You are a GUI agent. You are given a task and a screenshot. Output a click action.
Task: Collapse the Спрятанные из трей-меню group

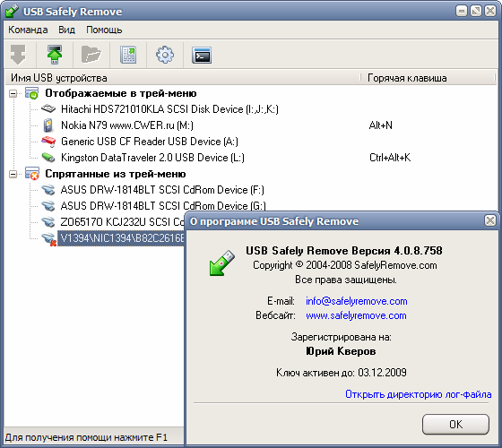pyautogui.click(x=13, y=174)
